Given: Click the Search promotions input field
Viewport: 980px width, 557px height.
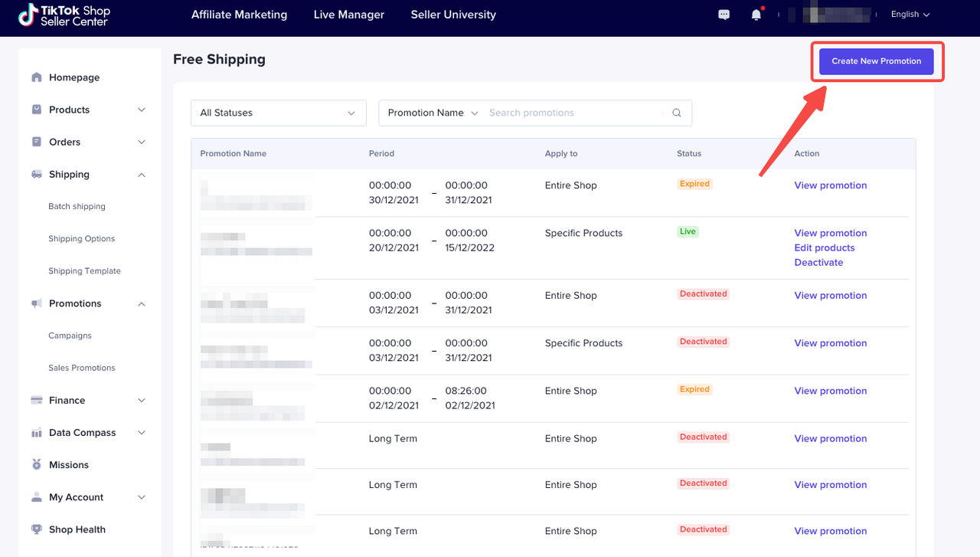Looking at the screenshot, I should 574,113.
